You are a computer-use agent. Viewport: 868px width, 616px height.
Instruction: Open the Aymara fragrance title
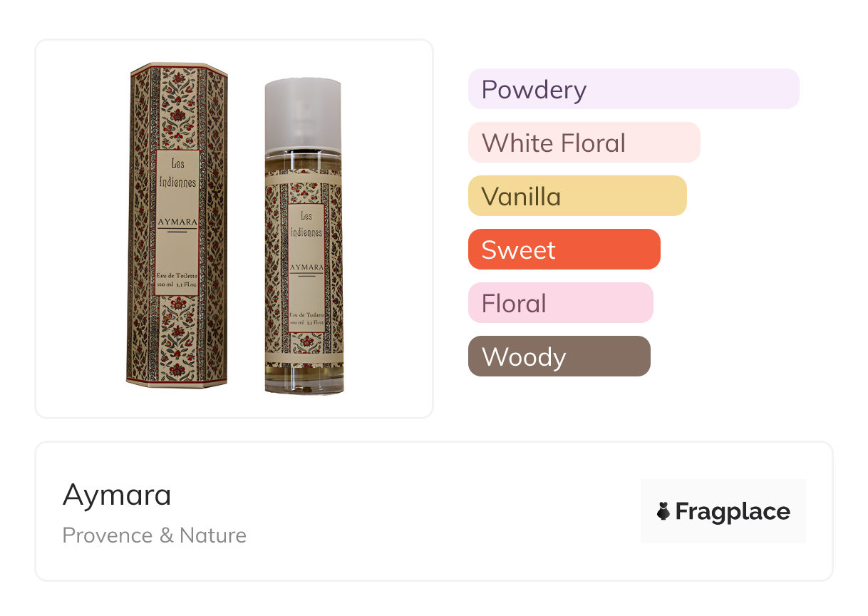[117, 495]
